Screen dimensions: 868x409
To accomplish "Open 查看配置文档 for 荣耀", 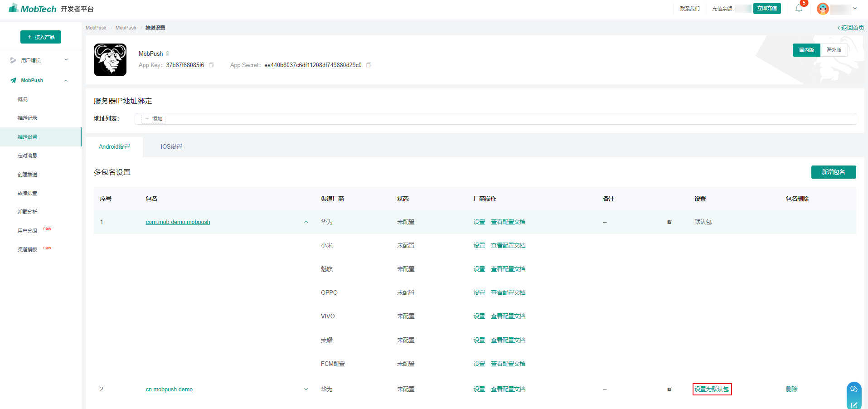I will [508, 341].
